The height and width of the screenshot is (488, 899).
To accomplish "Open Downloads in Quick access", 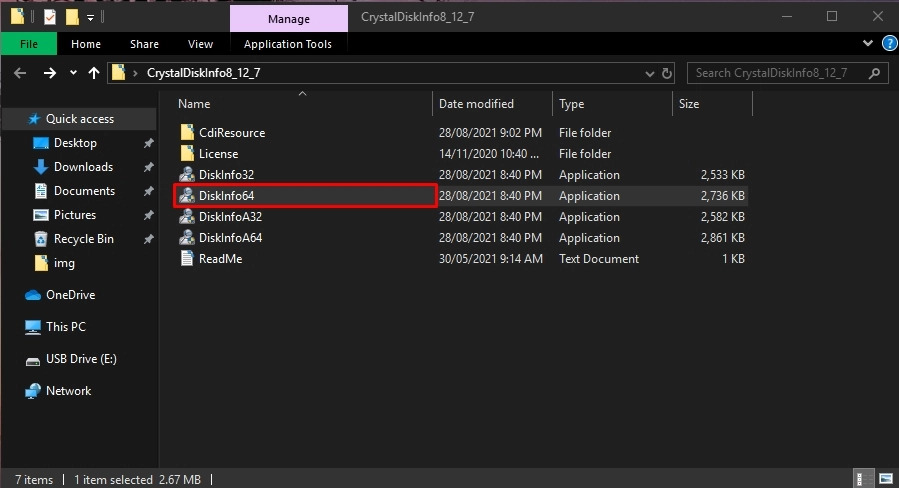I will click(x=83, y=167).
